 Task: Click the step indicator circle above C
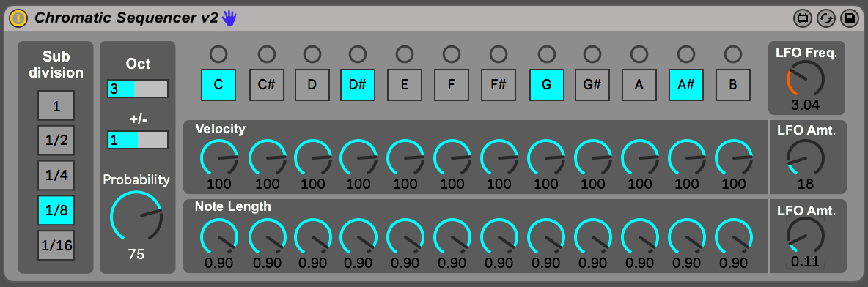pos(218,53)
